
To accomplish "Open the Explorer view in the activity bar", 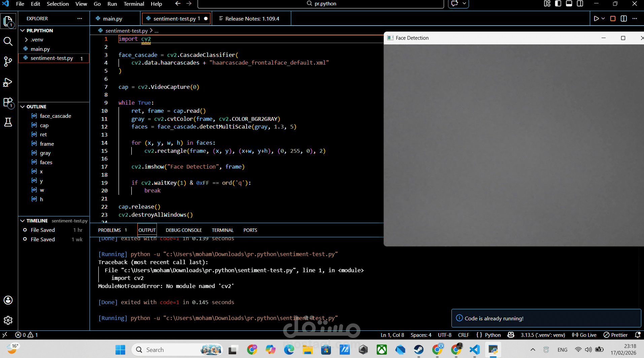I will tap(8, 22).
